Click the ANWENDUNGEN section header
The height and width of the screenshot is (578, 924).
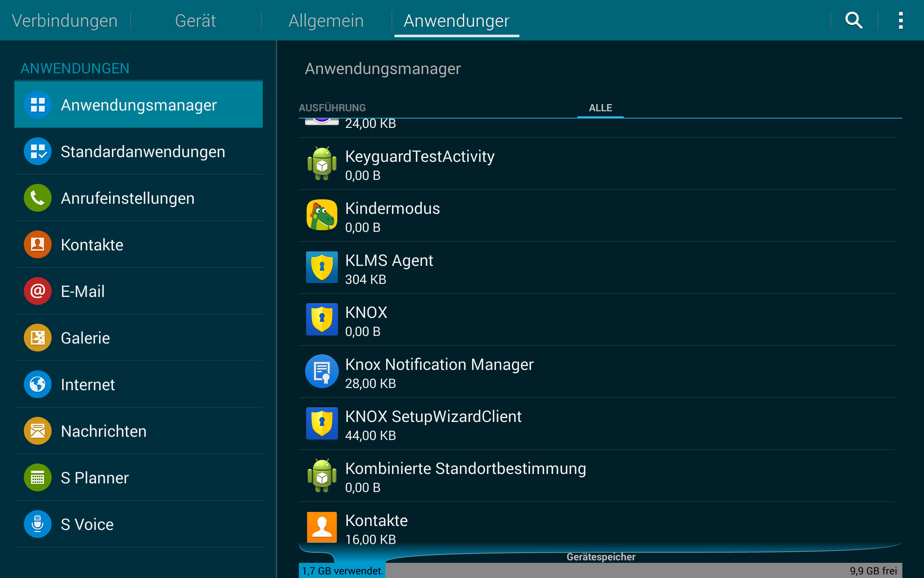tap(75, 68)
